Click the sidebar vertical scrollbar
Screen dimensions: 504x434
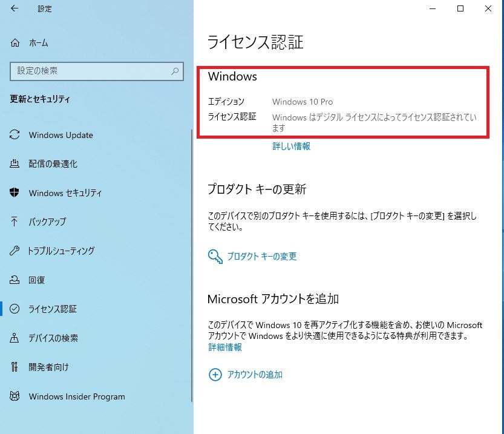pyautogui.click(x=192, y=265)
